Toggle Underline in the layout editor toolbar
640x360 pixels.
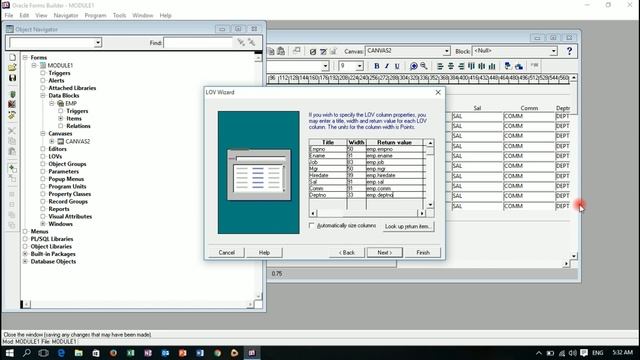pos(397,66)
